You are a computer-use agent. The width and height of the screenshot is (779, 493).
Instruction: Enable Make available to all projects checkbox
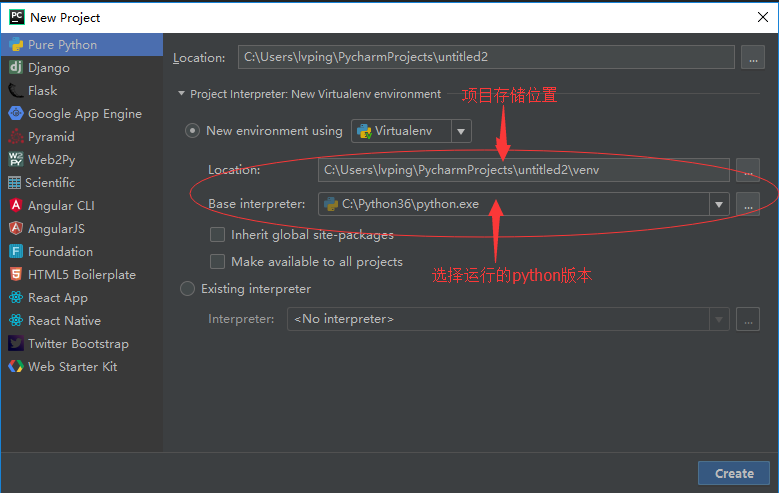coord(217,261)
